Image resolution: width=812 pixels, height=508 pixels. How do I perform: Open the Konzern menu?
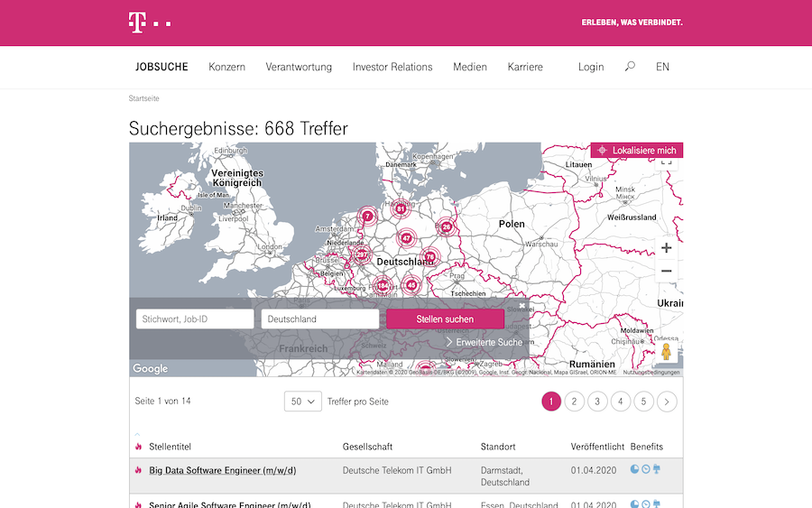pyautogui.click(x=226, y=67)
